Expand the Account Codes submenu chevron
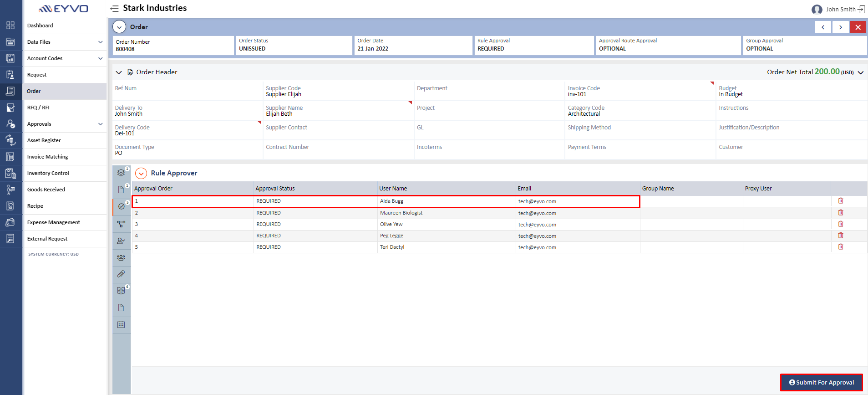868x395 pixels. pyautogui.click(x=101, y=58)
